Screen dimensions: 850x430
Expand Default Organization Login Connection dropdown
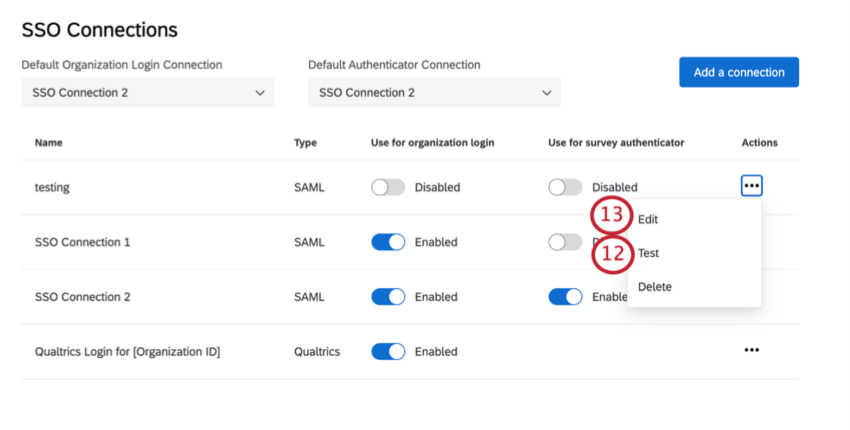tap(147, 93)
